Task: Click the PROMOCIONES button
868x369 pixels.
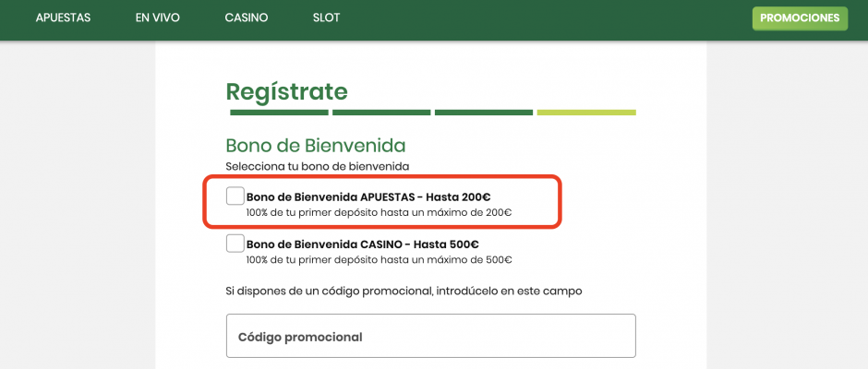Action: tap(800, 18)
